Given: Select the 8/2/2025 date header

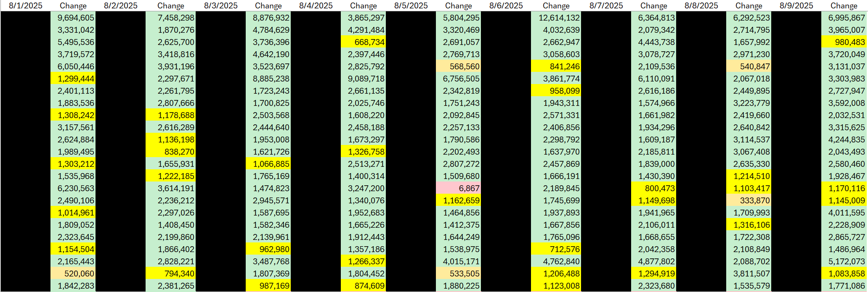Looking at the screenshot, I should (121, 6).
